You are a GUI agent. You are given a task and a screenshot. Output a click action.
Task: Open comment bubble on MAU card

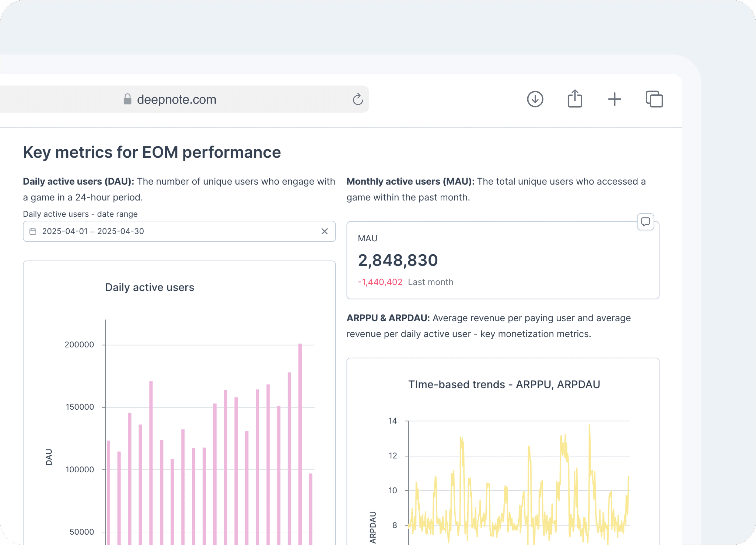click(x=645, y=222)
